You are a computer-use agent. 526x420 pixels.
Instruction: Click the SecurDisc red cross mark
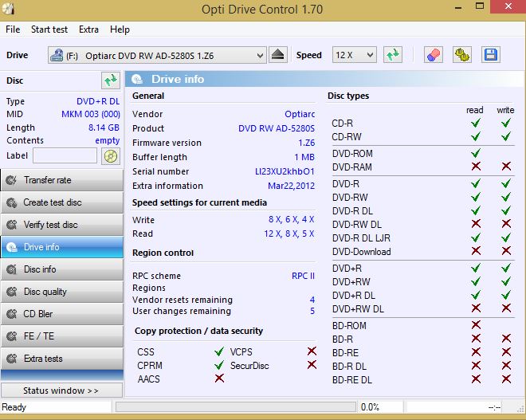[x=312, y=365]
